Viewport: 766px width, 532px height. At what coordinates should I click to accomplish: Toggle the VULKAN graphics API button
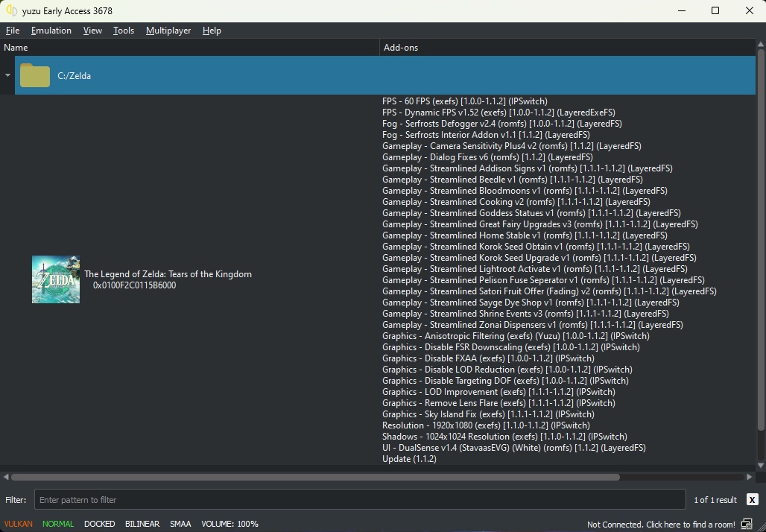click(18, 524)
